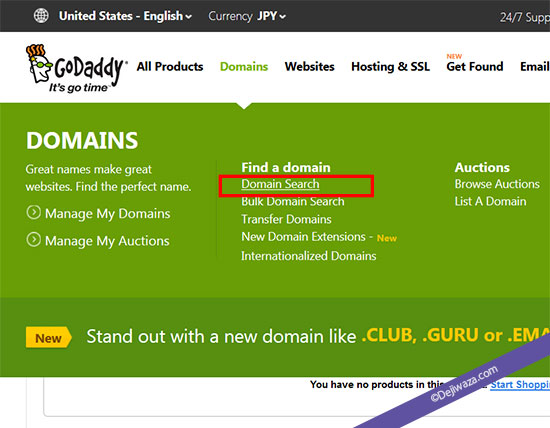
Task: Open the All Products menu
Action: point(170,66)
